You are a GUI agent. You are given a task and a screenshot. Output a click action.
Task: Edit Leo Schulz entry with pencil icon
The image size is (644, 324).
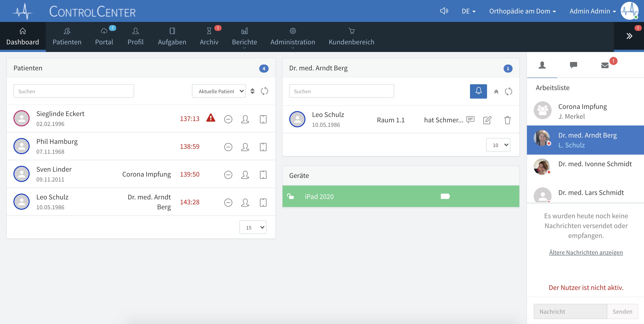click(x=487, y=120)
